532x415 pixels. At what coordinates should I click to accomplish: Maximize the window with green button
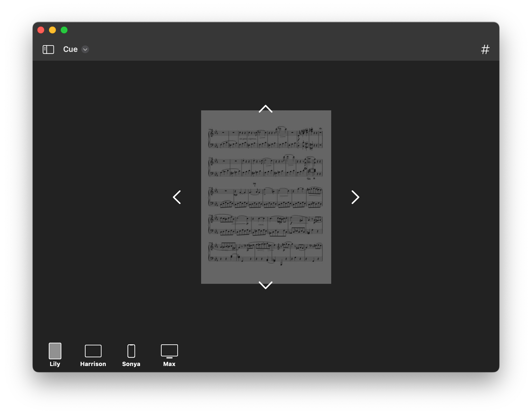pos(64,30)
